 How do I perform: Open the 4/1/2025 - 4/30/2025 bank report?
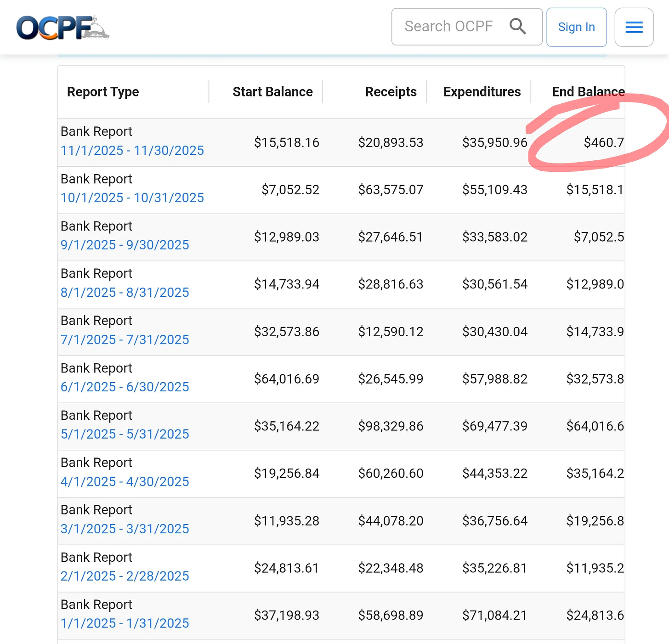coord(125,482)
